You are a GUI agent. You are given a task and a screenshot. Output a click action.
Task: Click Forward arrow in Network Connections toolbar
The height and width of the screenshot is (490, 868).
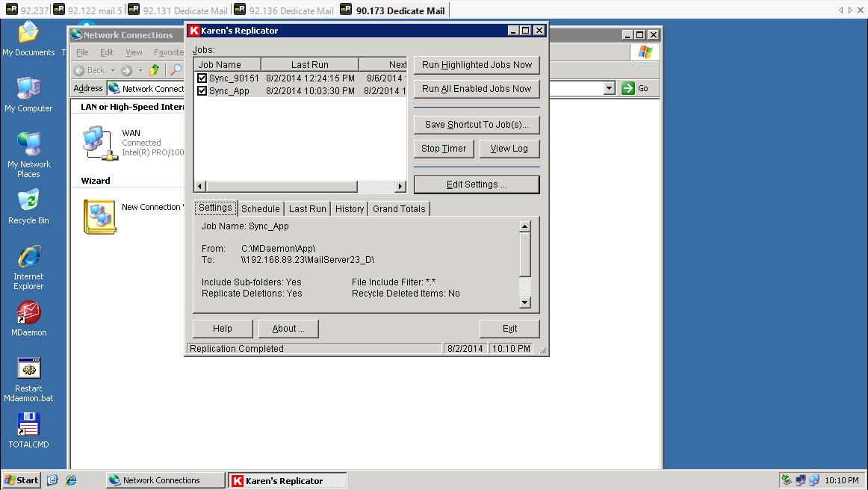127,70
